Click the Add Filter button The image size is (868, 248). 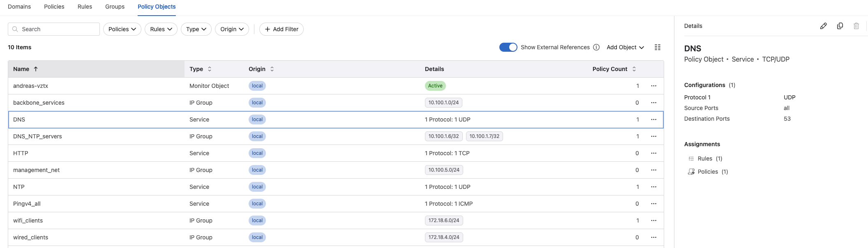point(282,29)
